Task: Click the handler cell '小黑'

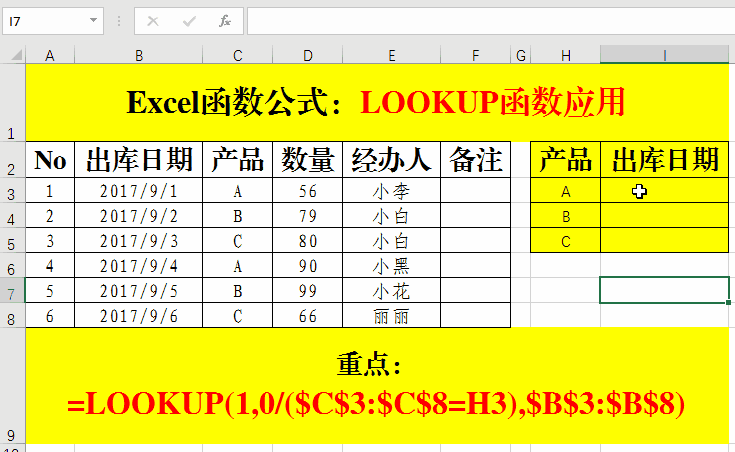Action: pyautogui.click(x=391, y=265)
